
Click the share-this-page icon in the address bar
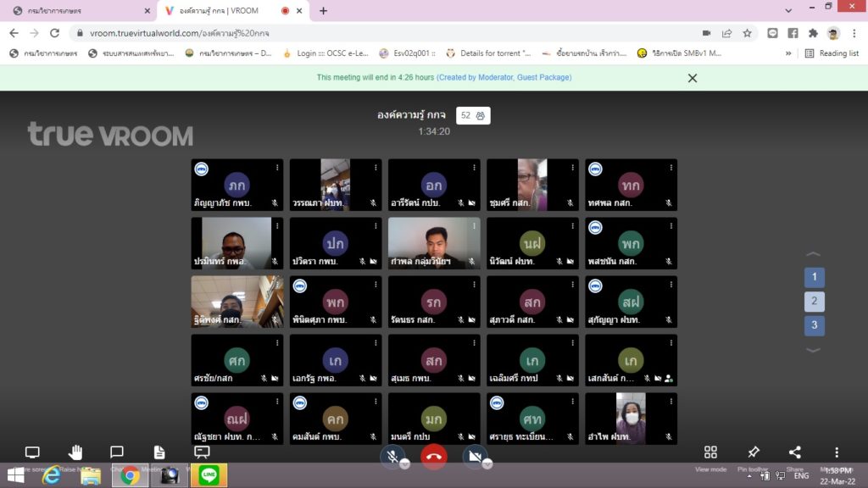click(726, 33)
